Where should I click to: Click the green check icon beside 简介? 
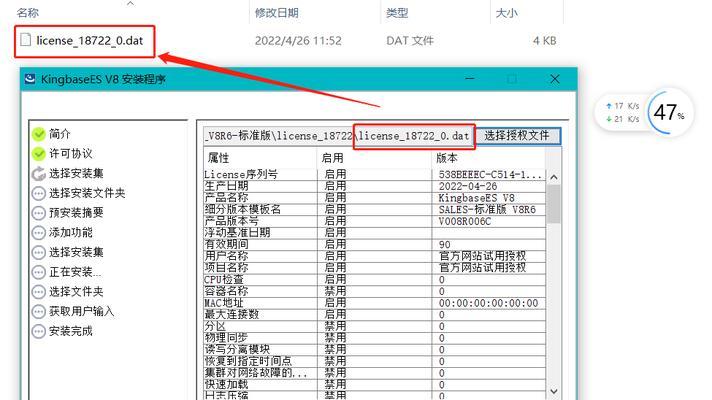39,134
